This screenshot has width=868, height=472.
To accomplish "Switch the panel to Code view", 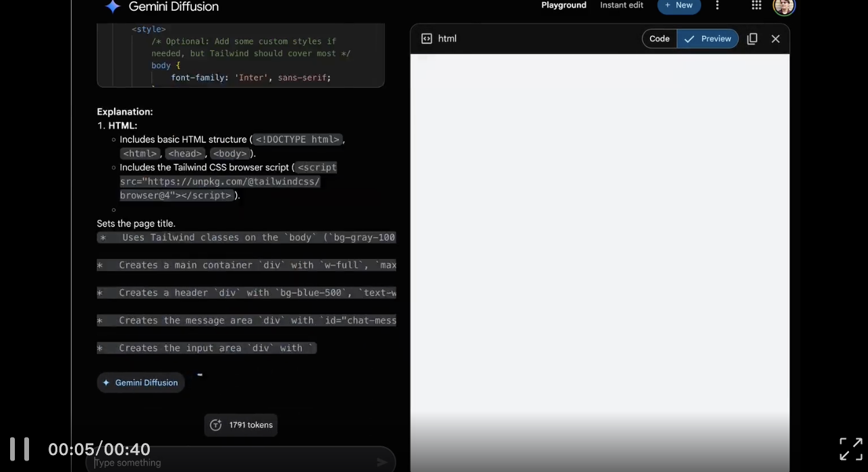I will pos(659,39).
